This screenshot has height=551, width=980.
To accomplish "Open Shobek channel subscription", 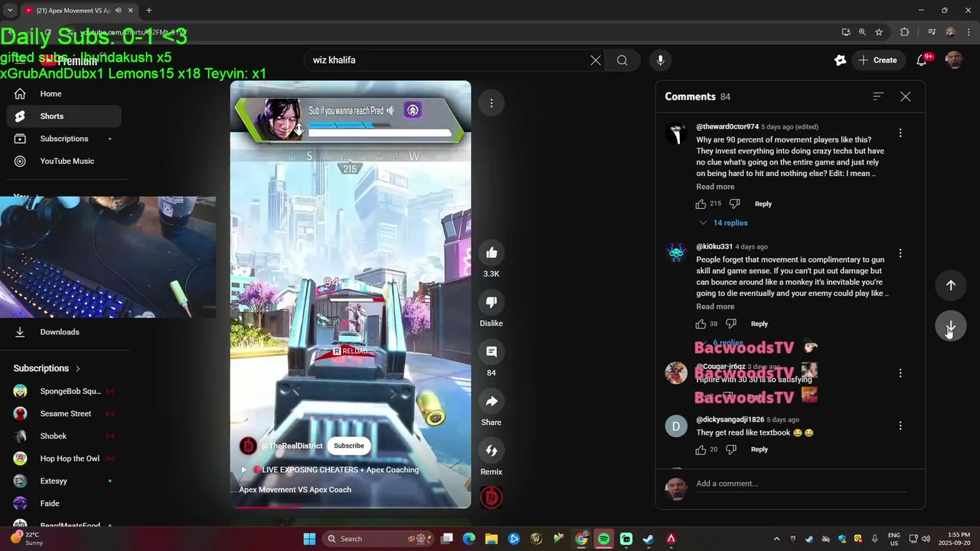I will [64, 436].
